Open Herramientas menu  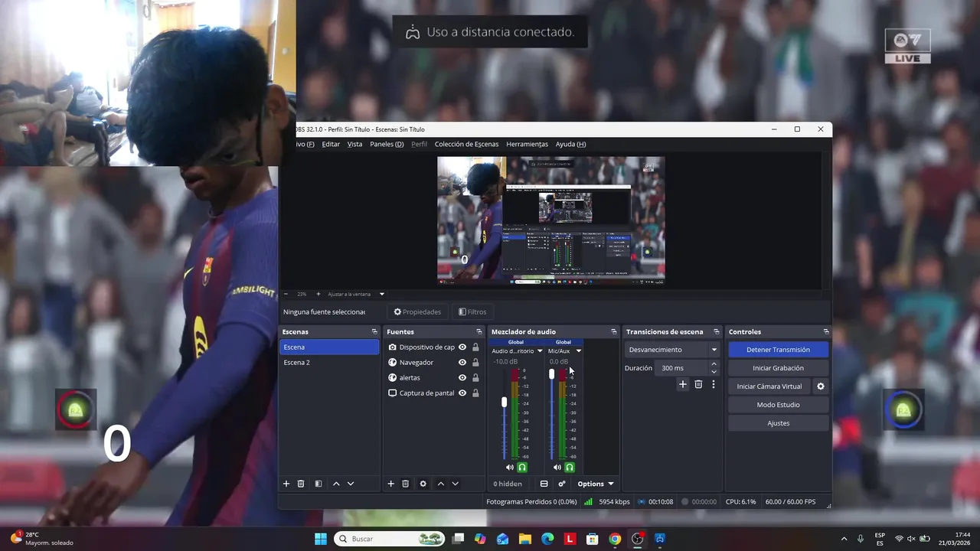click(527, 144)
